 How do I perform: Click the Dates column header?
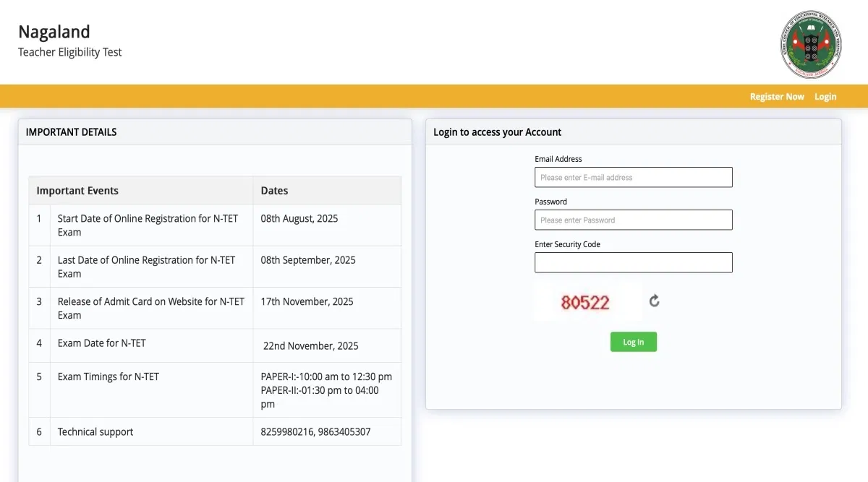click(274, 191)
